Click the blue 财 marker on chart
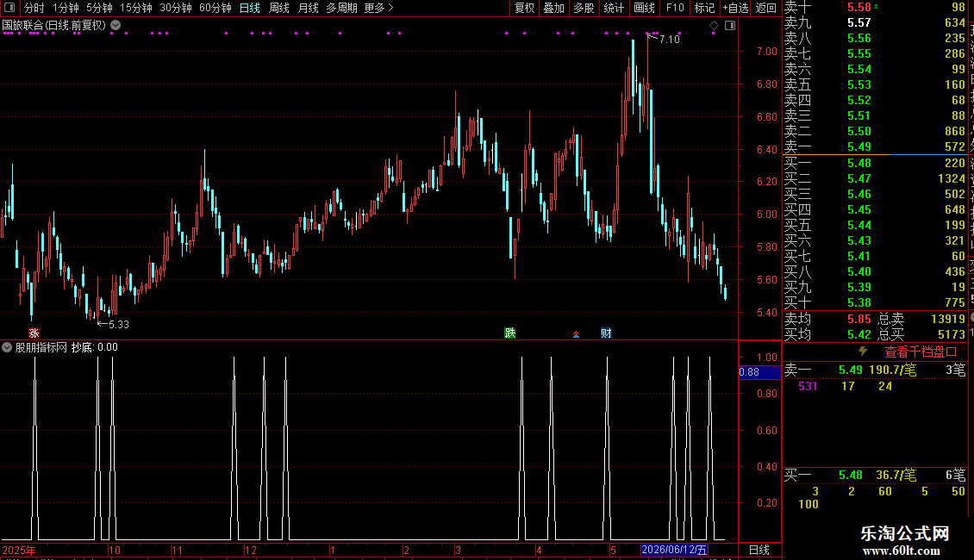This screenshot has height=560, width=974. coord(606,333)
